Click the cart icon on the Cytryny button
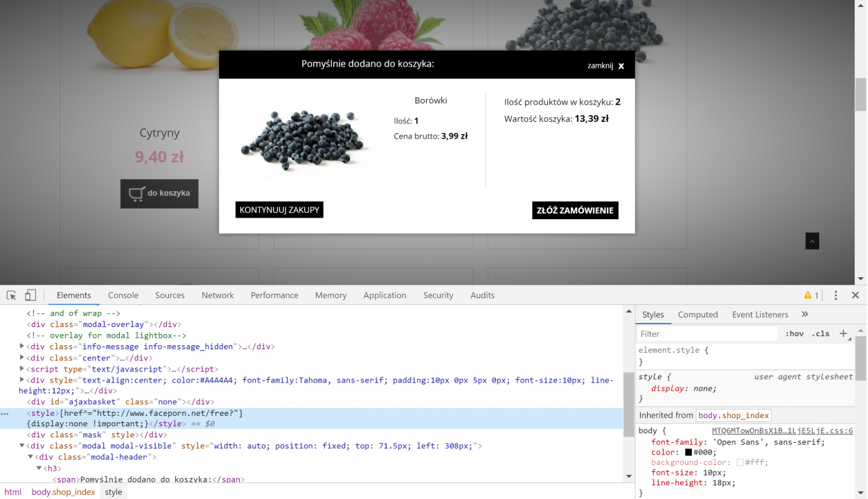868x499 pixels. click(x=136, y=193)
